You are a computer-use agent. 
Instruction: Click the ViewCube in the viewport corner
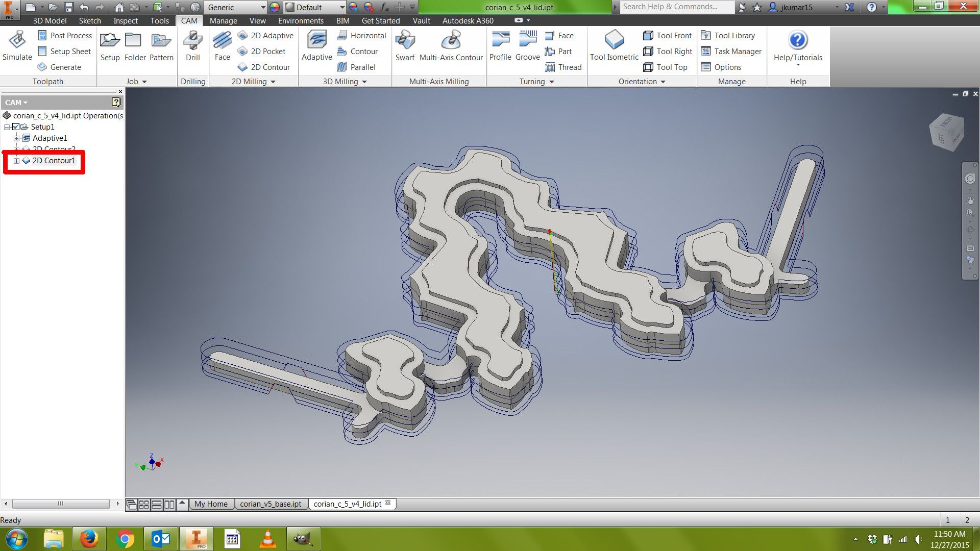pos(947,133)
